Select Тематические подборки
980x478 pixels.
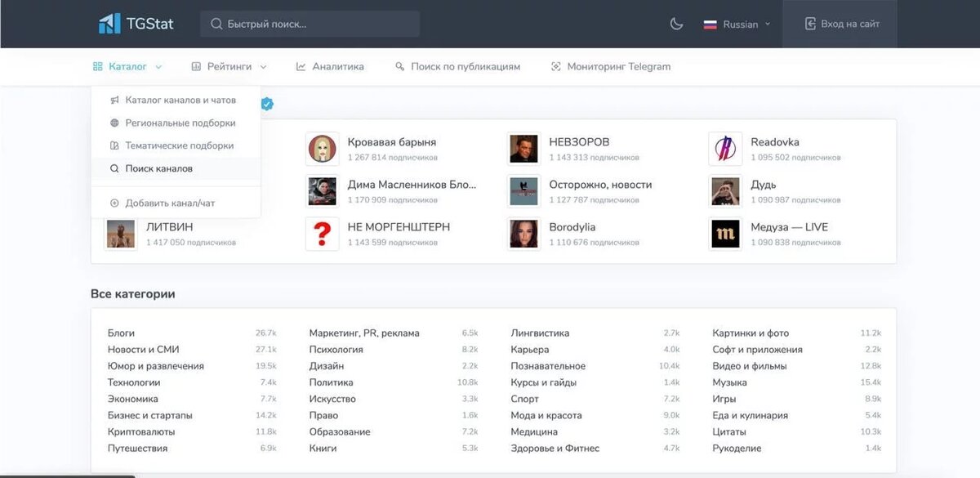coord(176,145)
